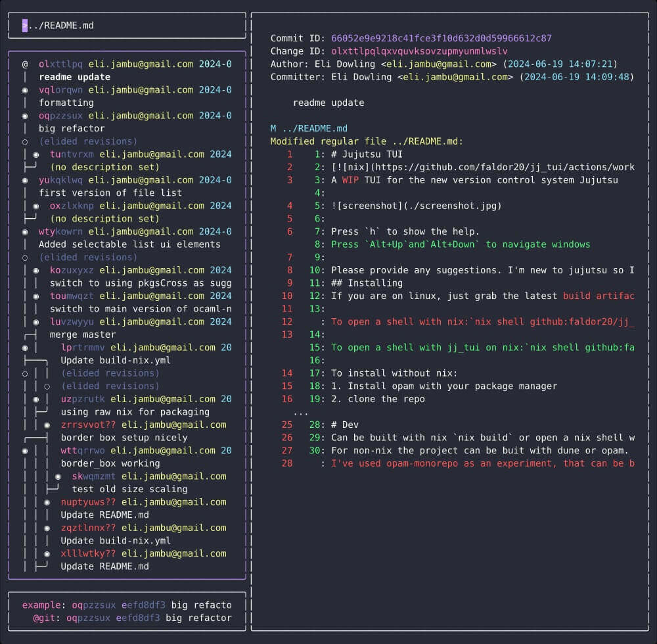Select the zrrsvvot?? conflicted revision

coord(143,425)
